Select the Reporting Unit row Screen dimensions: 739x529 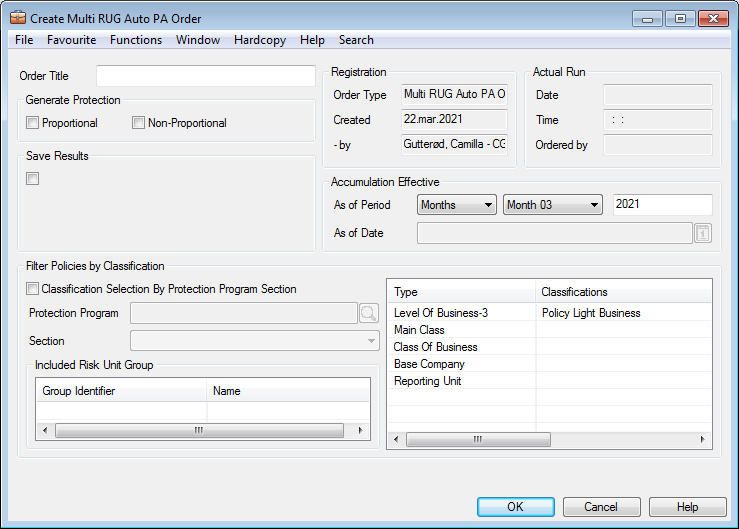(550, 381)
